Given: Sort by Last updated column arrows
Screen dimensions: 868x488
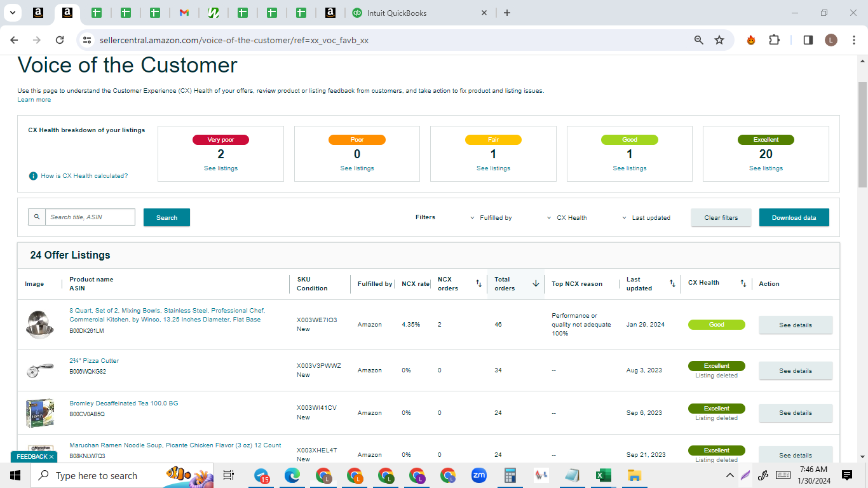Looking at the screenshot, I should [672, 283].
